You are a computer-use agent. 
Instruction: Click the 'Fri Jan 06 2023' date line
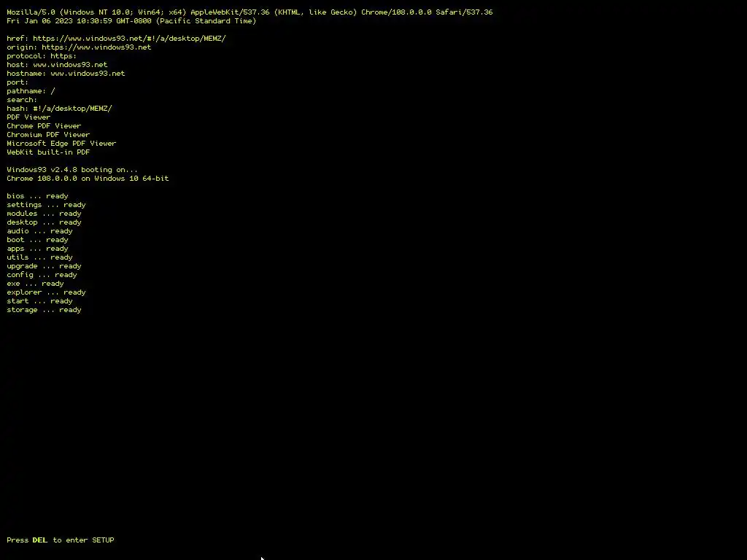[x=131, y=21]
